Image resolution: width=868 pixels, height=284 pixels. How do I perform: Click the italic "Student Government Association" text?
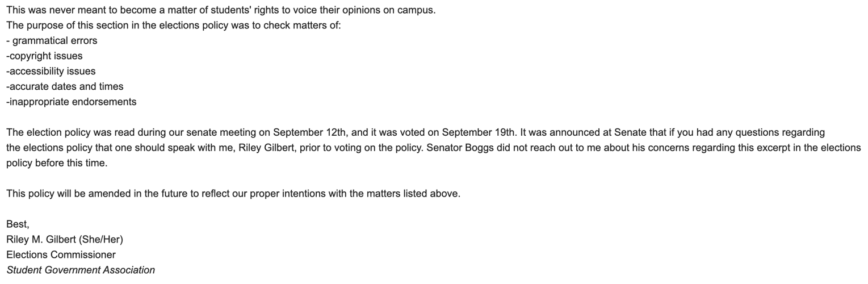[x=81, y=270]
